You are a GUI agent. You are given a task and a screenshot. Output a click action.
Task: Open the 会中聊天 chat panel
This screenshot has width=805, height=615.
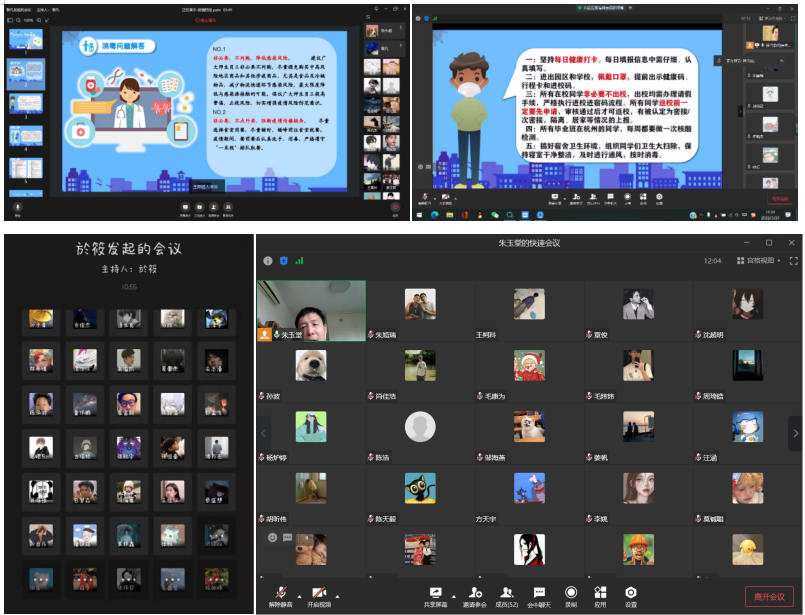coord(539,593)
